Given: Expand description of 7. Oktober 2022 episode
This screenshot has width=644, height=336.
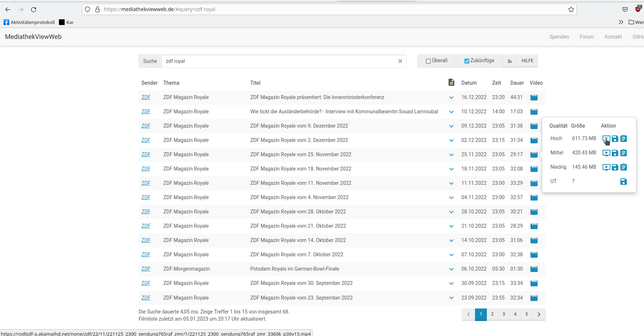Looking at the screenshot, I should [x=451, y=255].
